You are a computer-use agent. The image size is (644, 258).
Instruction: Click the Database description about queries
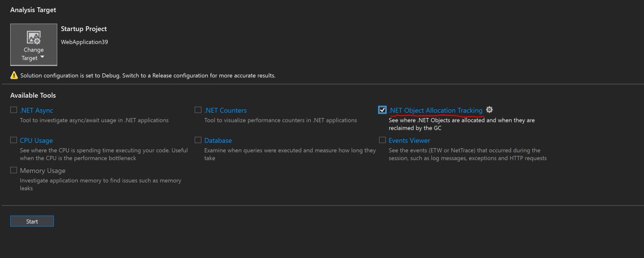click(x=290, y=154)
